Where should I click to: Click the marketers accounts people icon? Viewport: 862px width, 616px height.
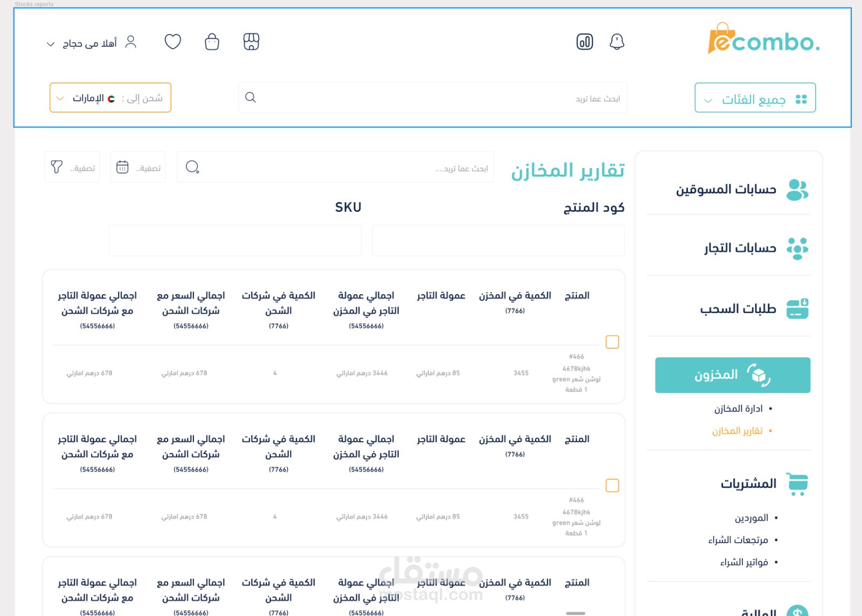point(797,190)
